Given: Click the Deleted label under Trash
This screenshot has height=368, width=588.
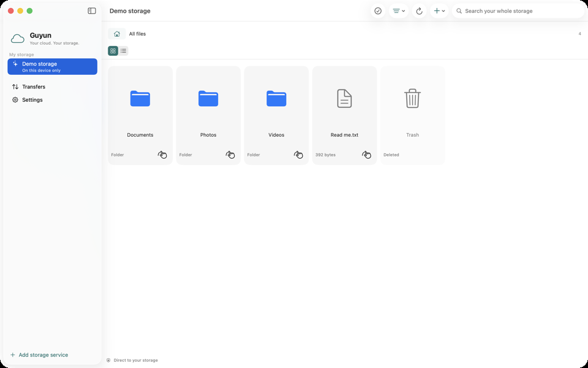Looking at the screenshot, I should tap(391, 155).
